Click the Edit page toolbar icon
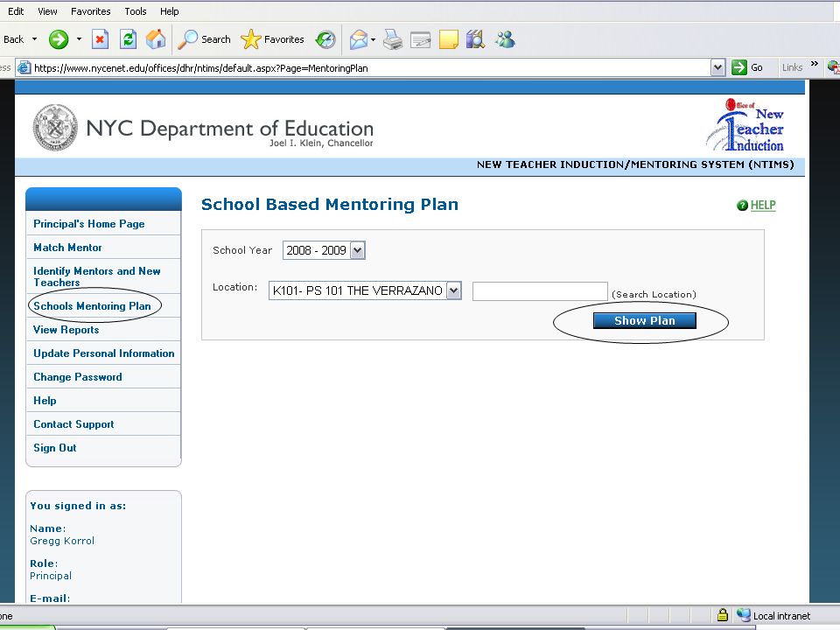840x630 pixels. [421, 40]
